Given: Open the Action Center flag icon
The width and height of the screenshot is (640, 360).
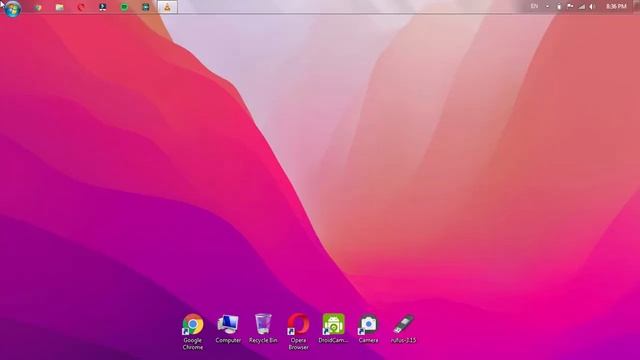Looking at the screenshot, I should point(570,7).
